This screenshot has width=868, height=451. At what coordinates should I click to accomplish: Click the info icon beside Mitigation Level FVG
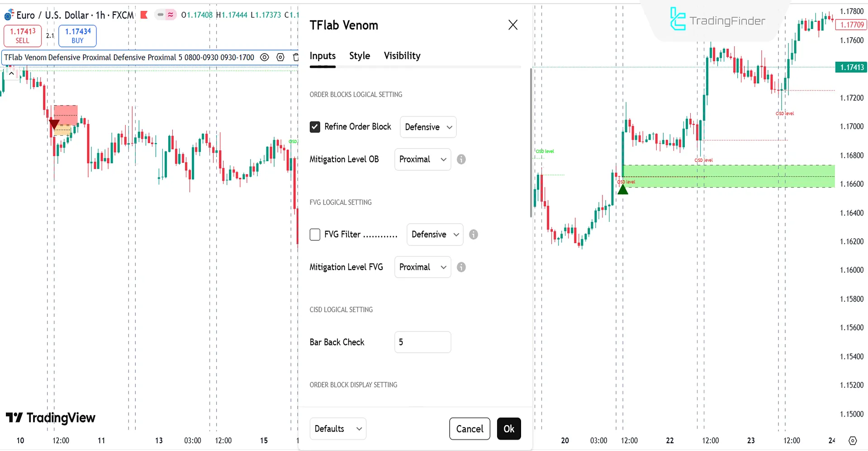click(461, 267)
